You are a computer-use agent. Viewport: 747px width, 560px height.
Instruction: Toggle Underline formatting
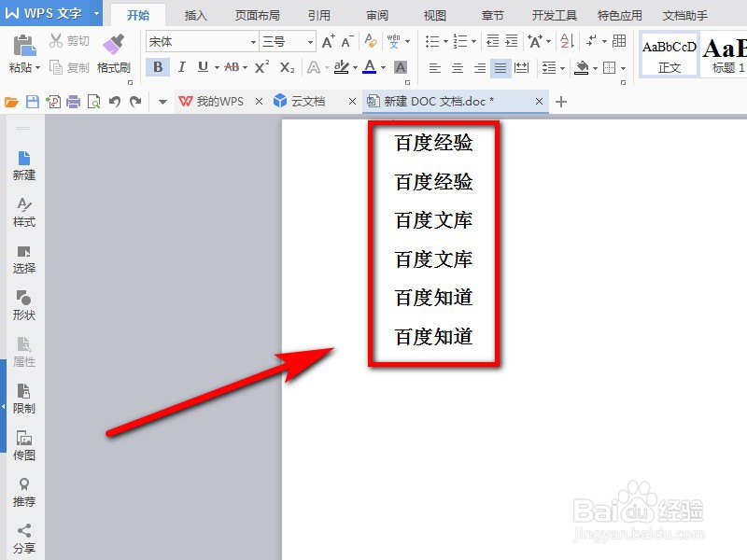coord(203,67)
